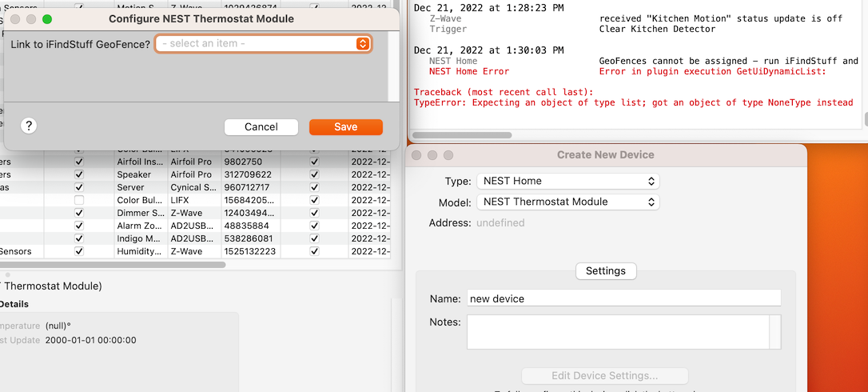Click address cell 312709622
This screenshot has width=868, height=392.
point(251,174)
